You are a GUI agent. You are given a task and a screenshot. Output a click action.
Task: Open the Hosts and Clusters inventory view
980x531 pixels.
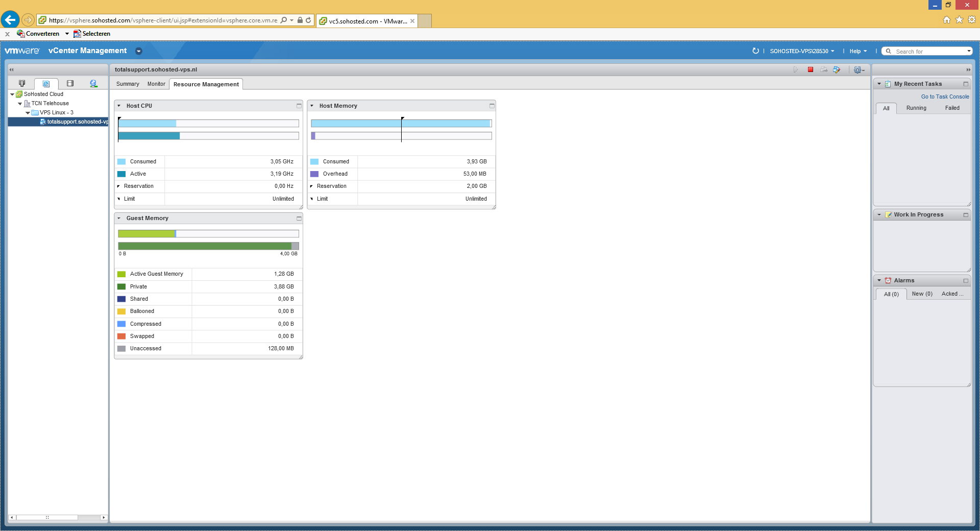point(22,83)
